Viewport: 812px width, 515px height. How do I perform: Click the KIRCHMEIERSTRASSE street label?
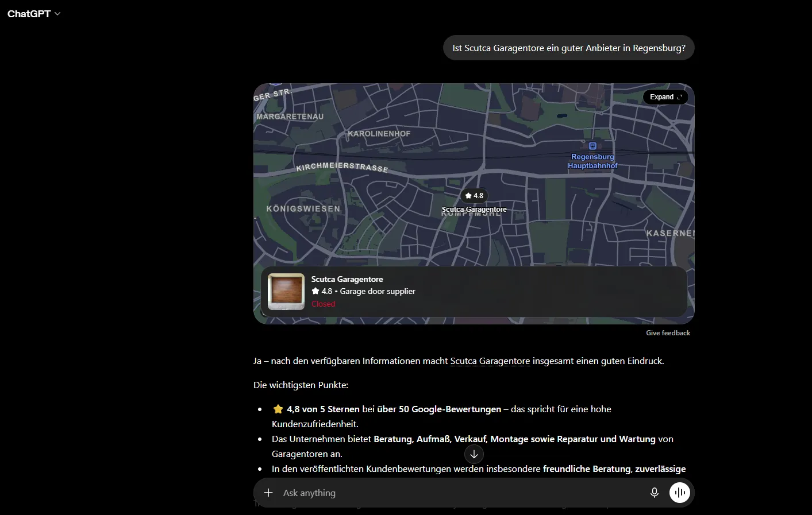pos(342,167)
